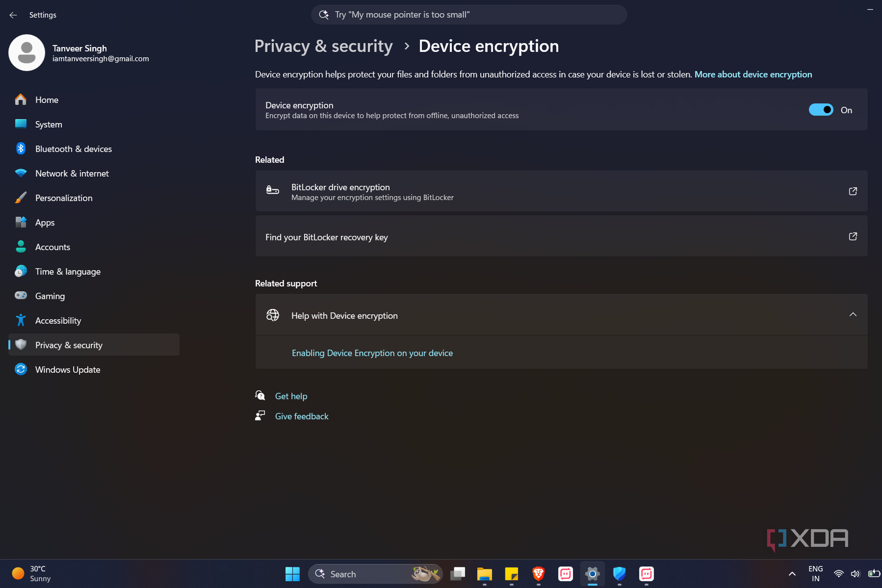Open Bluetooth & devices settings
This screenshot has width=882, height=588.
(x=94, y=149)
